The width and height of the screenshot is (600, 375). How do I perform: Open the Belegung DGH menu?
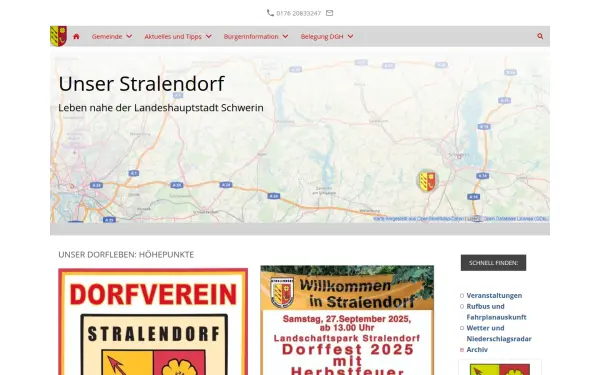[322, 36]
